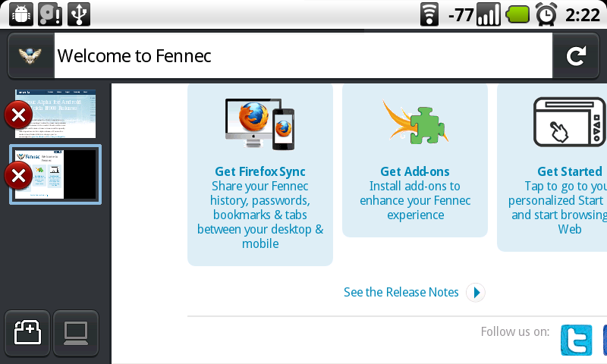Screen dimensions: 607x364
Task: Open the Twitter follow icon
Action: point(577,340)
